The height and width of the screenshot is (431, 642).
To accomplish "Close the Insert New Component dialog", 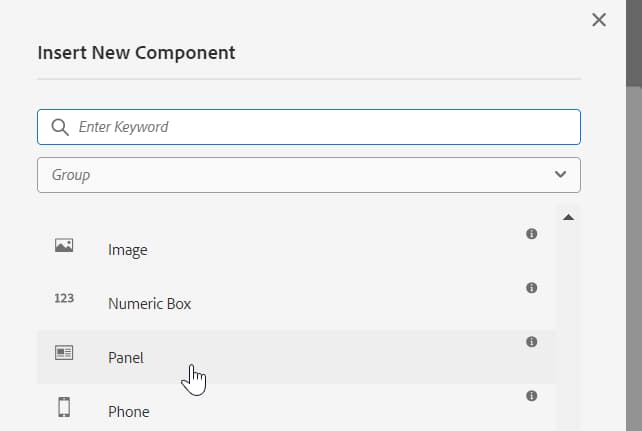I will [x=599, y=20].
